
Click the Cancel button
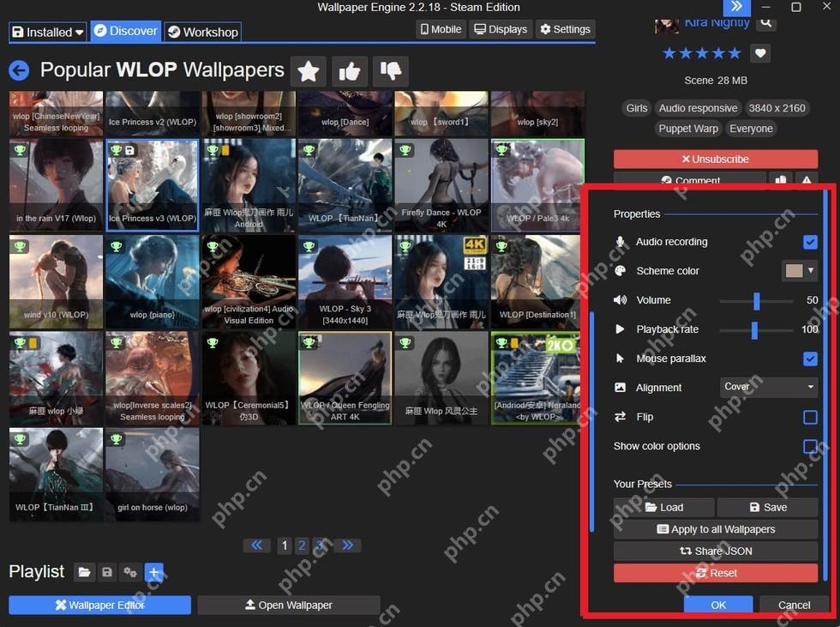pos(794,605)
